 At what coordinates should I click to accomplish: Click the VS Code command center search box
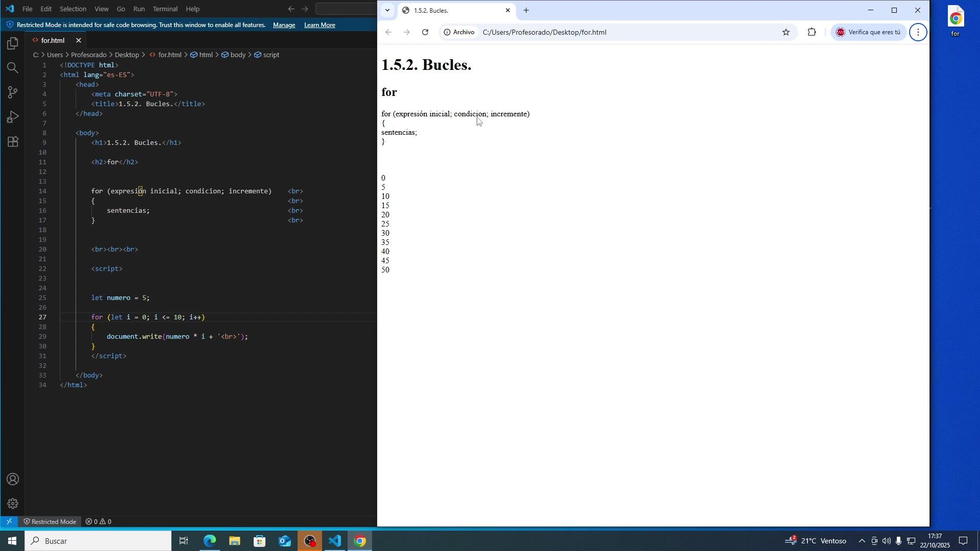[347, 9]
